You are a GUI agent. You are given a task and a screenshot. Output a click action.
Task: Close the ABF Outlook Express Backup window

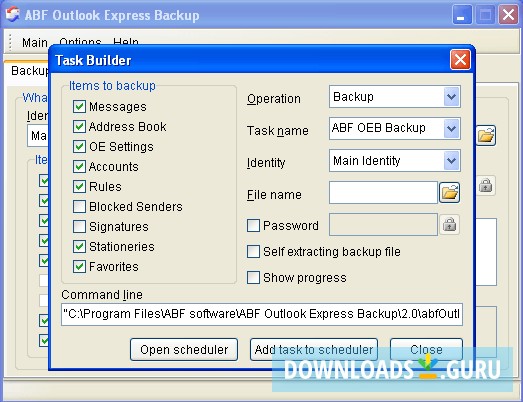coord(508,15)
